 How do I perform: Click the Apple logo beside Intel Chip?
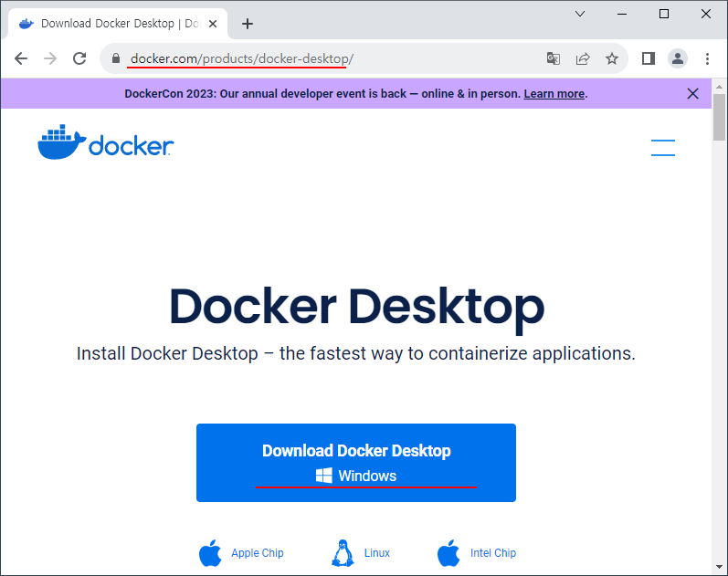coord(448,553)
